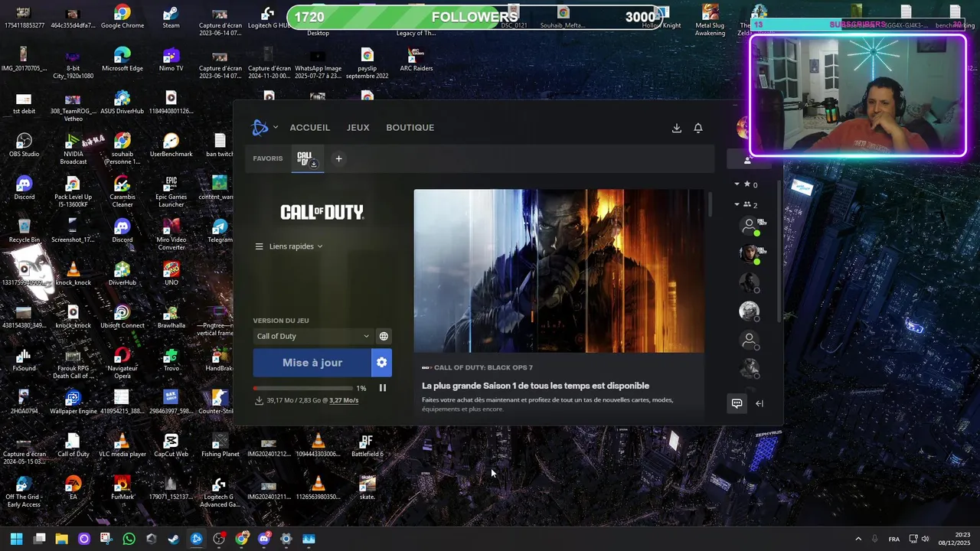Show hidden system tray icons chevron
Screen dimensions: 980x551
[858, 539]
